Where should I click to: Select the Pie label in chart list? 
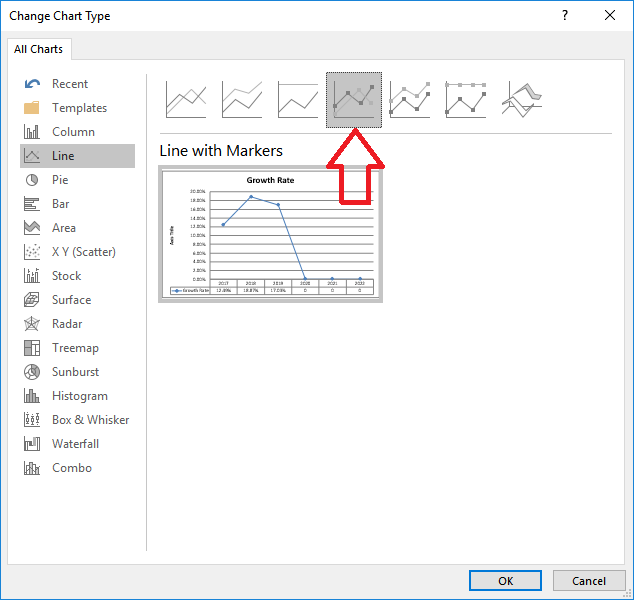tap(60, 180)
